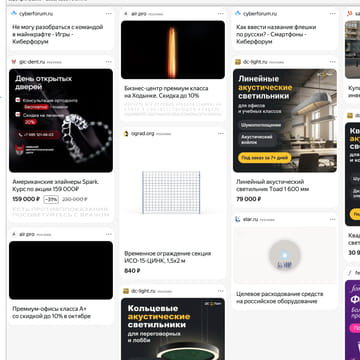This screenshot has width=360, height=360.
Task: Open three-dot menu on the флешки cyberforum card
Action: coord(333,14)
